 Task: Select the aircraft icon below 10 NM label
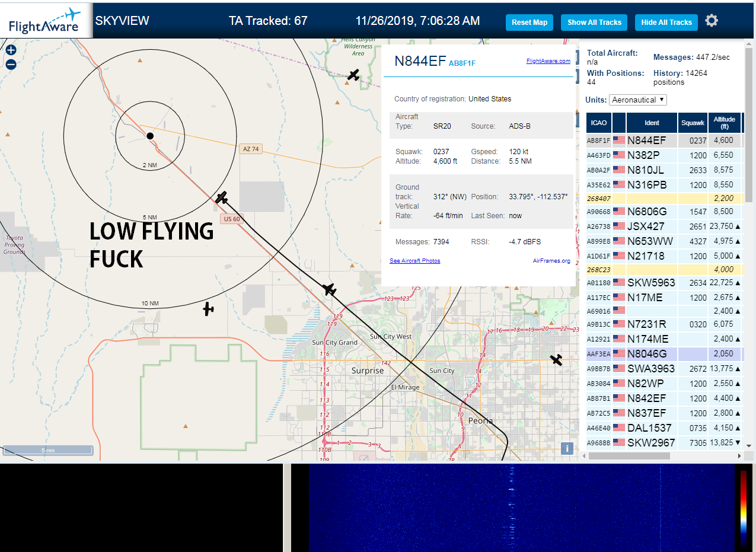click(x=208, y=308)
